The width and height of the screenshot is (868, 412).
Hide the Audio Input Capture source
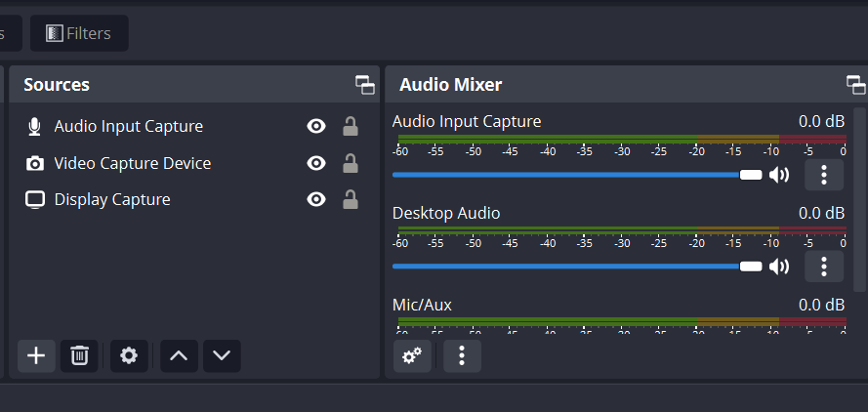pos(315,126)
